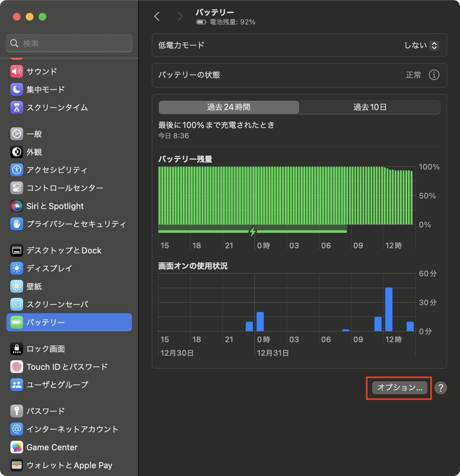Click the info icon beside バッテリーの状態

434,75
